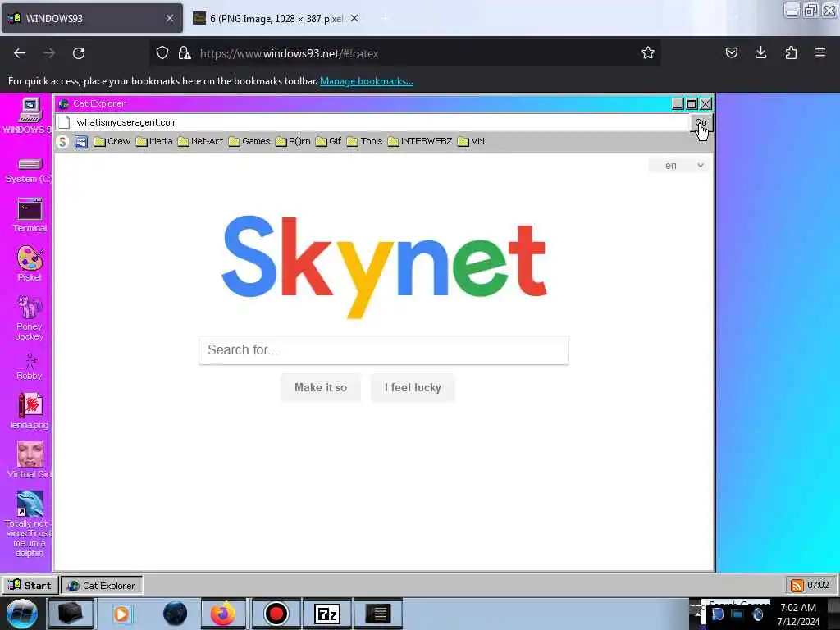
Task: Open the Gif bookmarks folder
Action: pyautogui.click(x=328, y=141)
